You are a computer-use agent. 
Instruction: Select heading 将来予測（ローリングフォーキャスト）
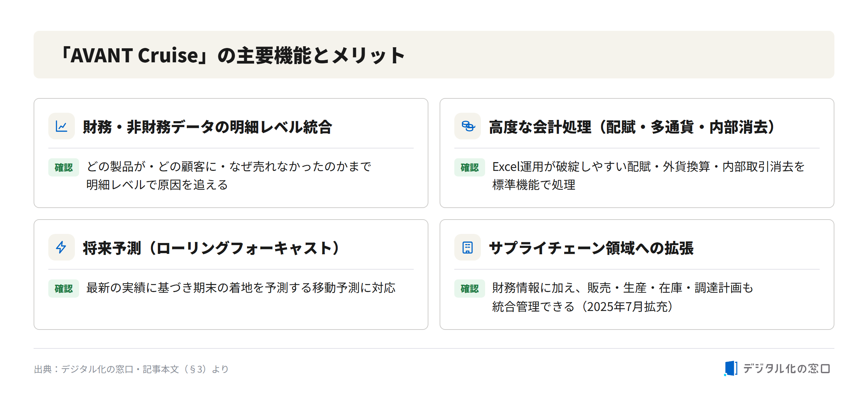[x=211, y=248]
